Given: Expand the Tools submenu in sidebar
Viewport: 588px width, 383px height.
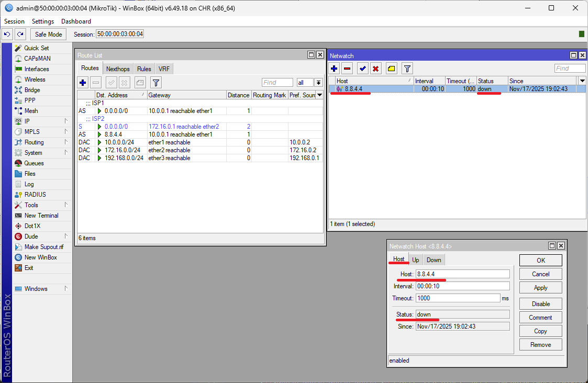Looking at the screenshot, I should tap(42, 205).
